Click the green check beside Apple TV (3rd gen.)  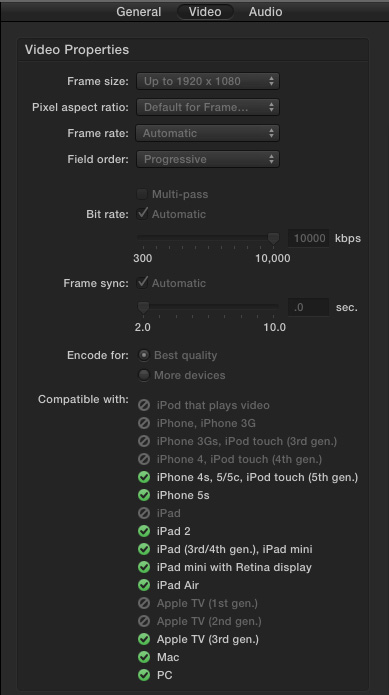[x=144, y=639]
